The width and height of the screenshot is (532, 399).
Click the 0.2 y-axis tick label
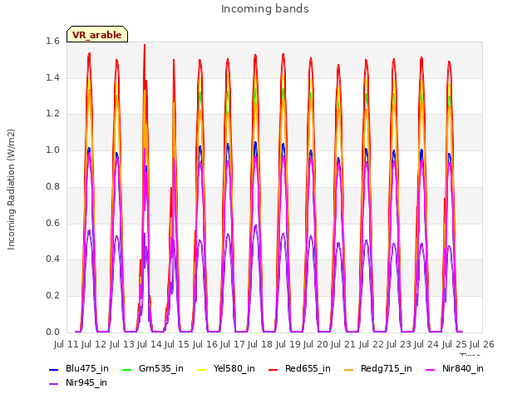pyautogui.click(x=52, y=296)
